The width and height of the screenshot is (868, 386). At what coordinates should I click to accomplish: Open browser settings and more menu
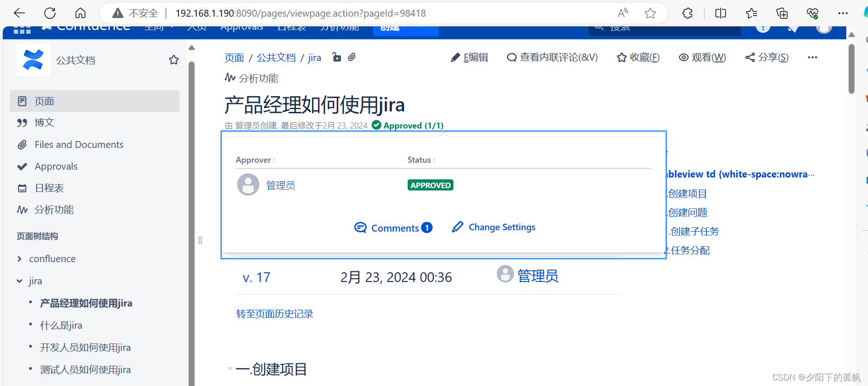coord(843,13)
